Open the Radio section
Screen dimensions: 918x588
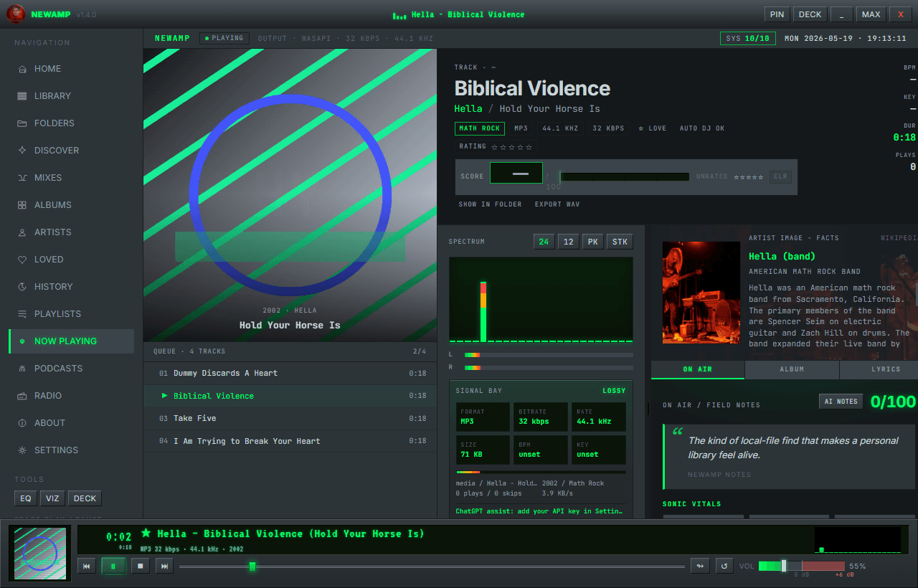click(x=71, y=396)
